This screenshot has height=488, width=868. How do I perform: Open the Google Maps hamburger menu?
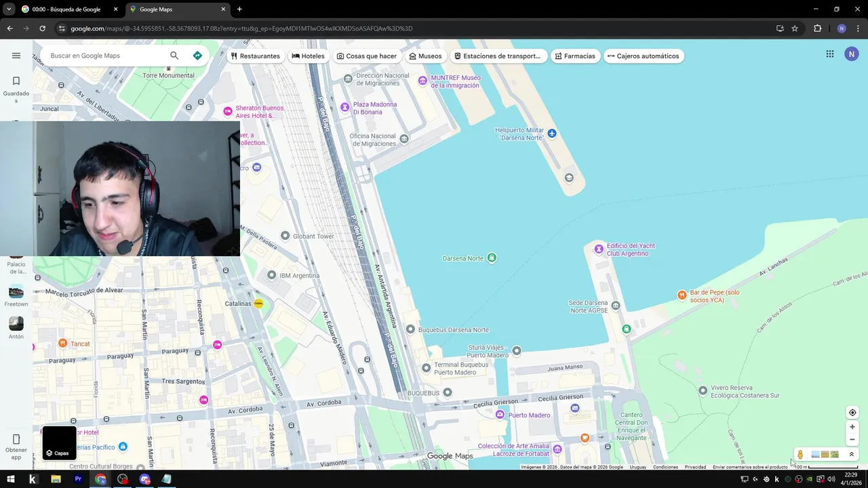coord(16,56)
